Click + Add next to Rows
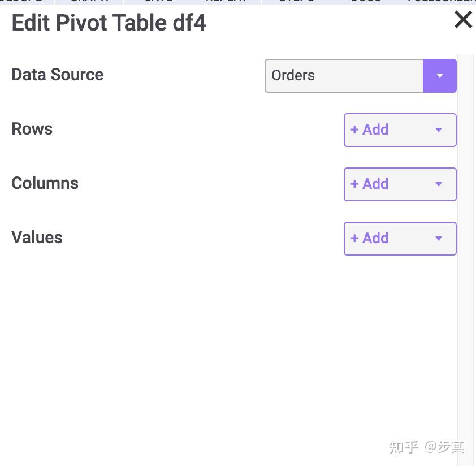Viewport: 476px width, 466px height. click(x=369, y=130)
